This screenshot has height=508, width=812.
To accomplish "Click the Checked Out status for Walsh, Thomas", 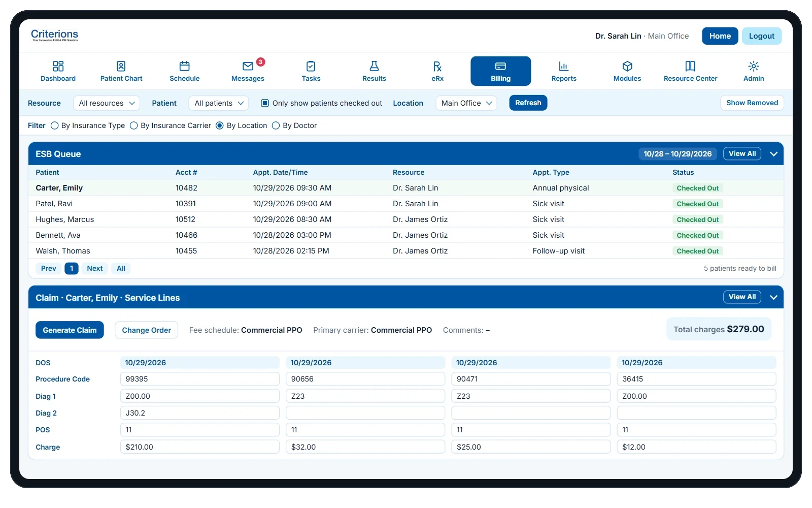I will point(697,251).
